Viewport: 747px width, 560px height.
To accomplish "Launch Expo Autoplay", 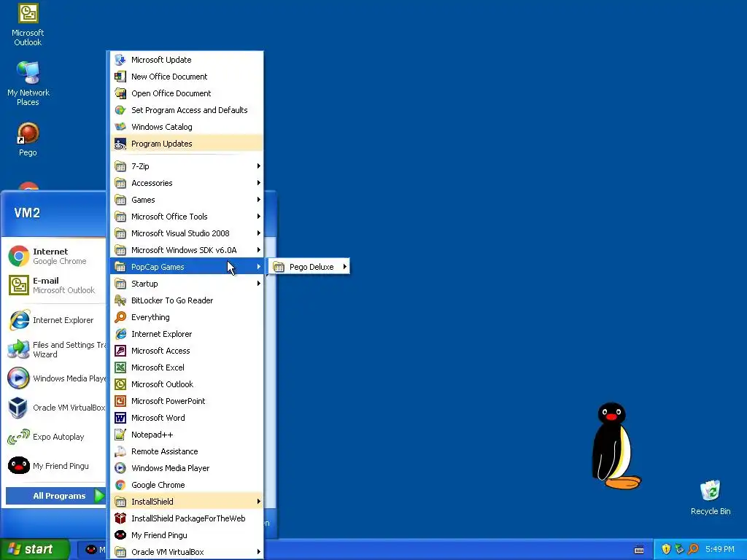I will click(55, 437).
